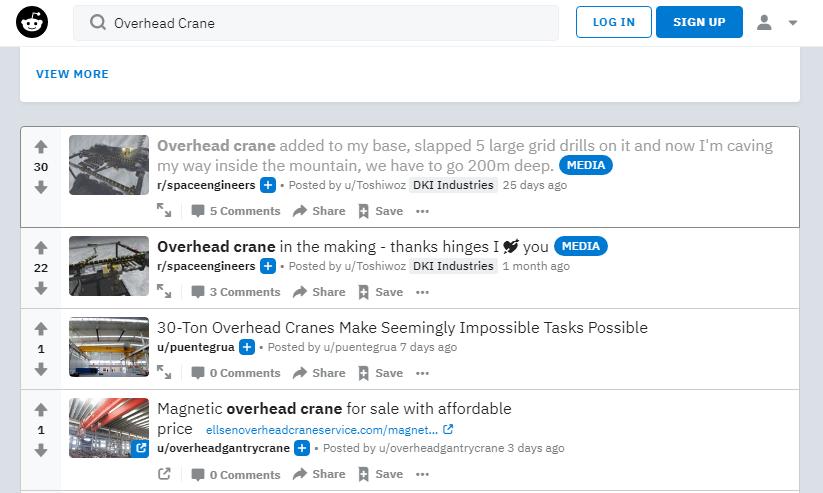Open more options for the Magnetic crane post
The height and width of the screenshot is (493, 823).
pyautogui.click(x=422, y=475)
